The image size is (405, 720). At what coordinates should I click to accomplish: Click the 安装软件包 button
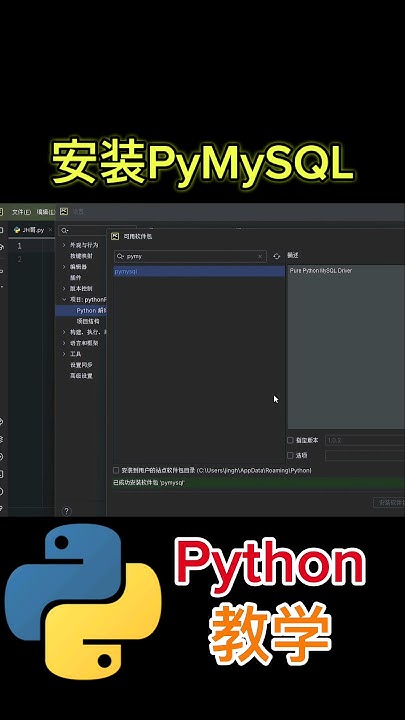[389, 503]
